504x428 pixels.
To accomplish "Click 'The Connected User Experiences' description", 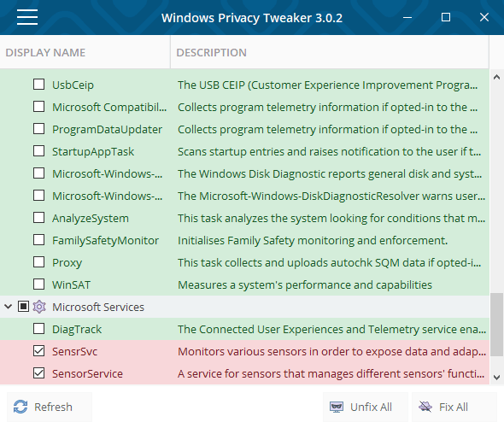I will click(x=331, y=329).
